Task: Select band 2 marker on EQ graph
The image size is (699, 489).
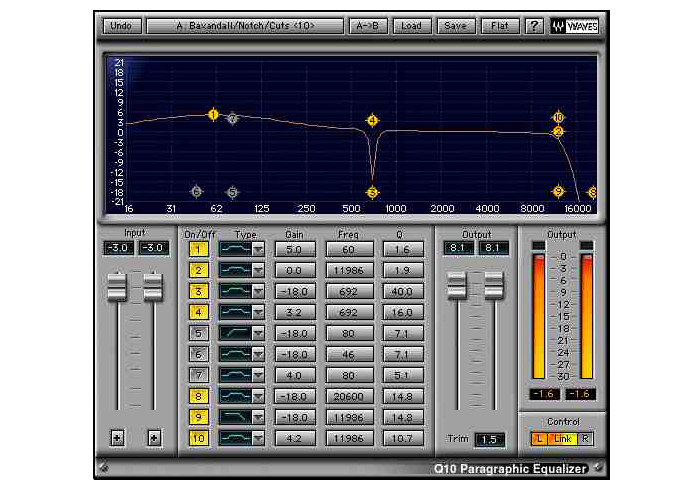Action: click(x=558, y=131)
